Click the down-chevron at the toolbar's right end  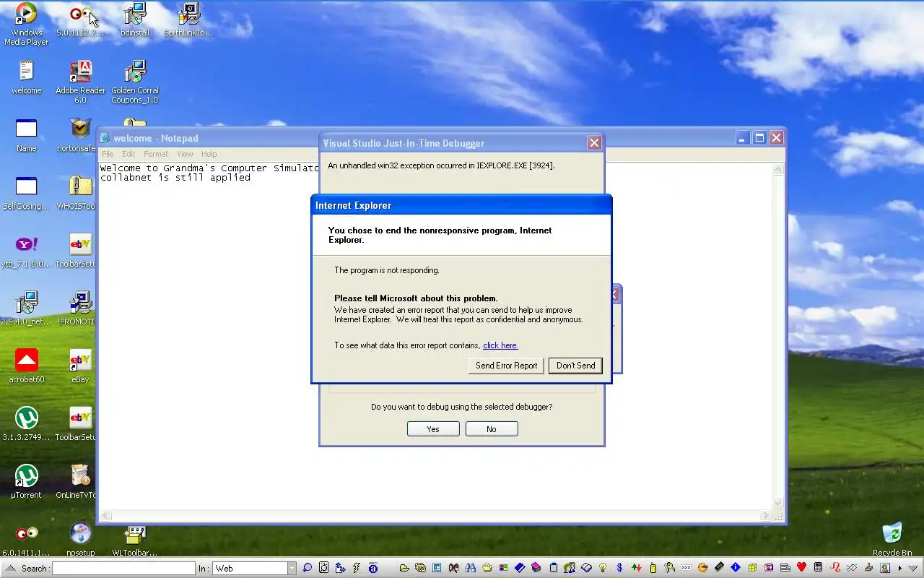point(913,568)
